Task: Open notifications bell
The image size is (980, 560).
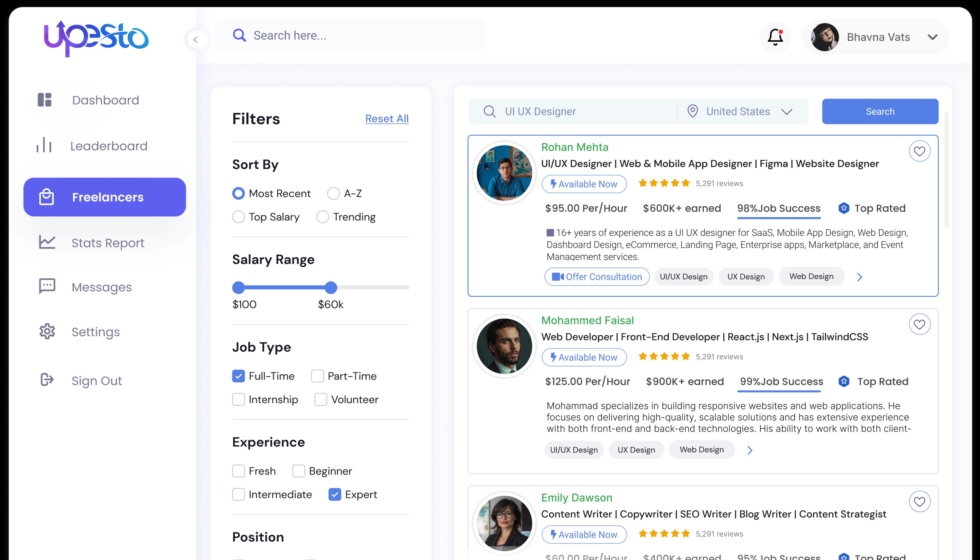Action: pos(775,37)
